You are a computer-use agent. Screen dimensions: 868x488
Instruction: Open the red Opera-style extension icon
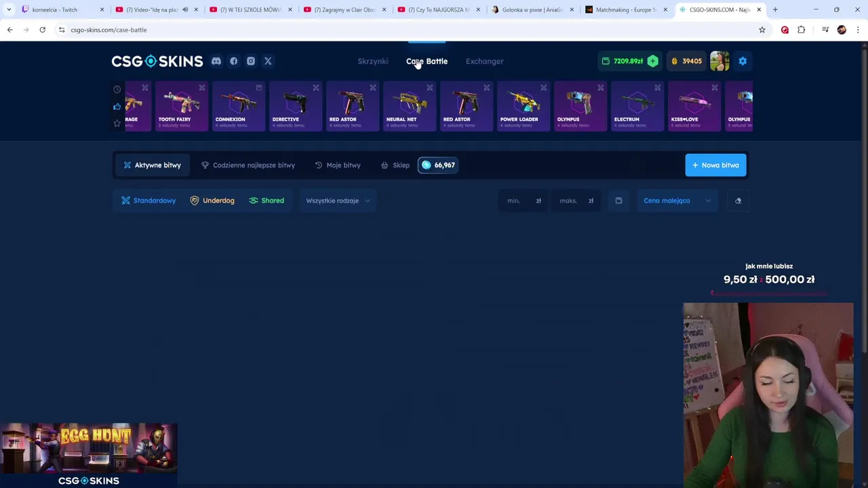tap(785, 30)
